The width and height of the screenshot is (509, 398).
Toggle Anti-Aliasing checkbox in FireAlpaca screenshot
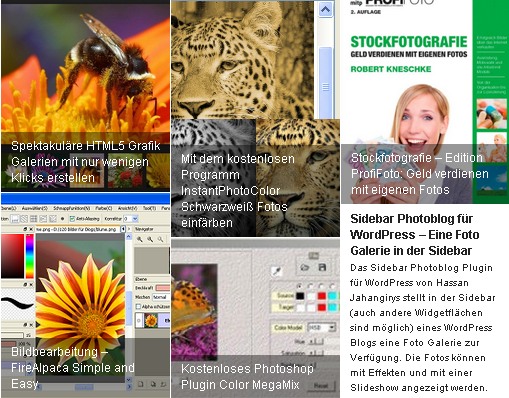tap(72, 219)
